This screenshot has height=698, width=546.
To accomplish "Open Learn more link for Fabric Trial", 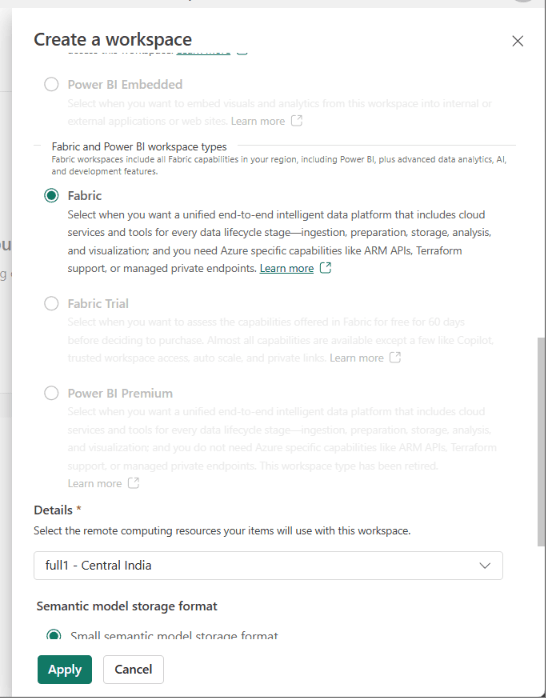I will tap(356, 358).
